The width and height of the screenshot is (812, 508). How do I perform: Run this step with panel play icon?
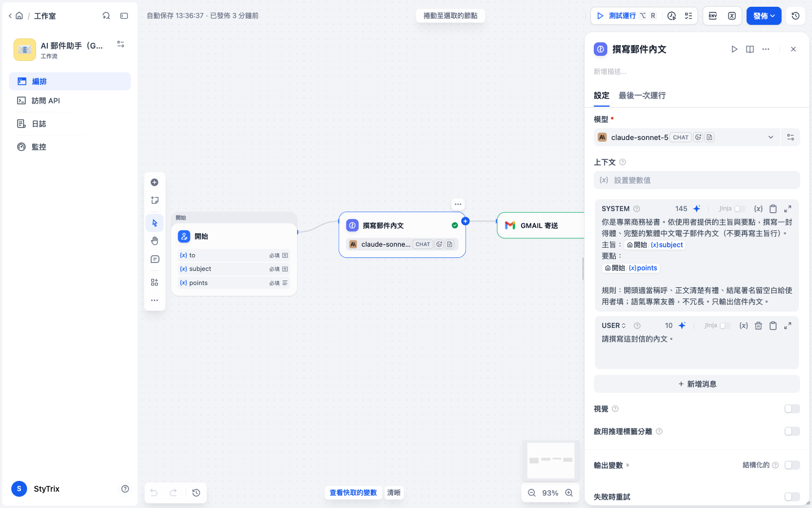click(x=734, y=49)
